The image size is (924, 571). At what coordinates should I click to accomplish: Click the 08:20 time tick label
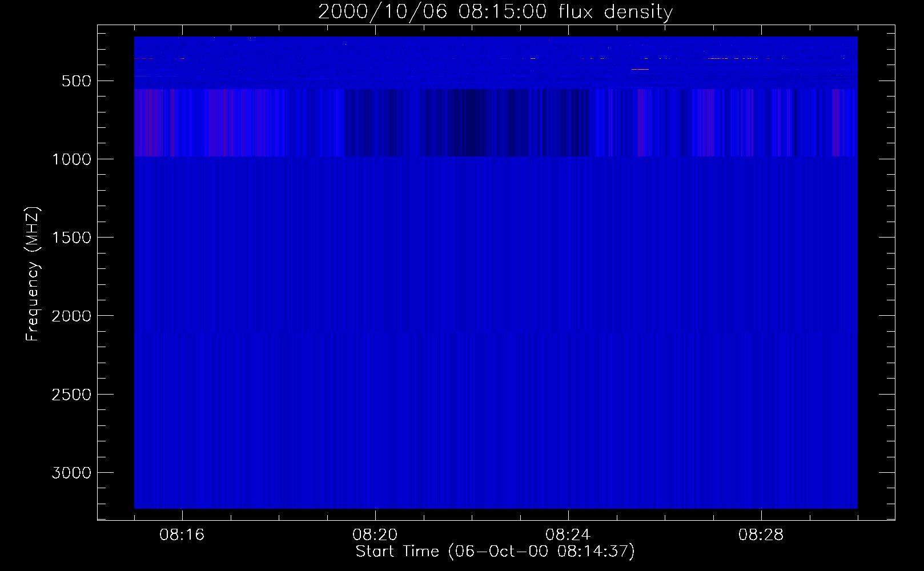[x=375, y=535]
